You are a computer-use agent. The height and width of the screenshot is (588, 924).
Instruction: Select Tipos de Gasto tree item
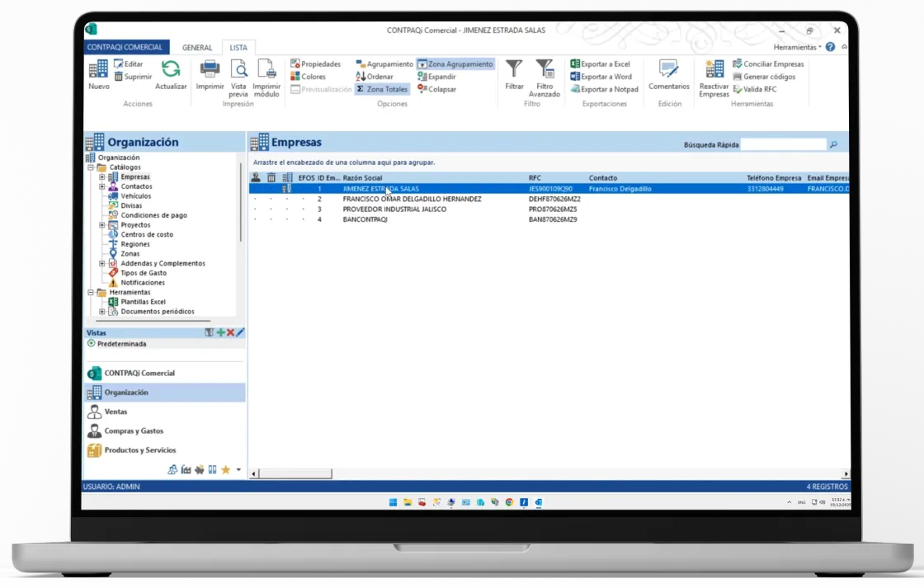tap(144, 273)
